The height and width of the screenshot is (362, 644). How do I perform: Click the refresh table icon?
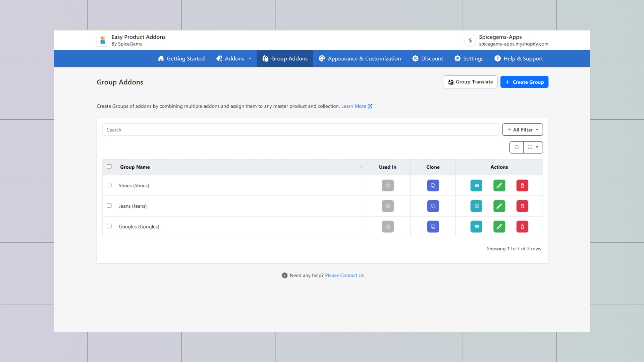(516, 147)
